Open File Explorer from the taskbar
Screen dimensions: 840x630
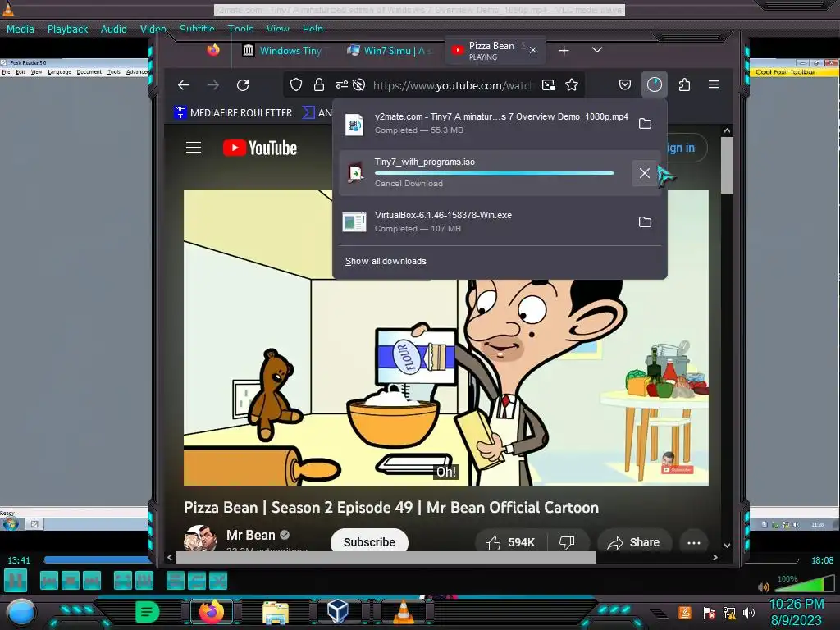click(x=276, y=612)
